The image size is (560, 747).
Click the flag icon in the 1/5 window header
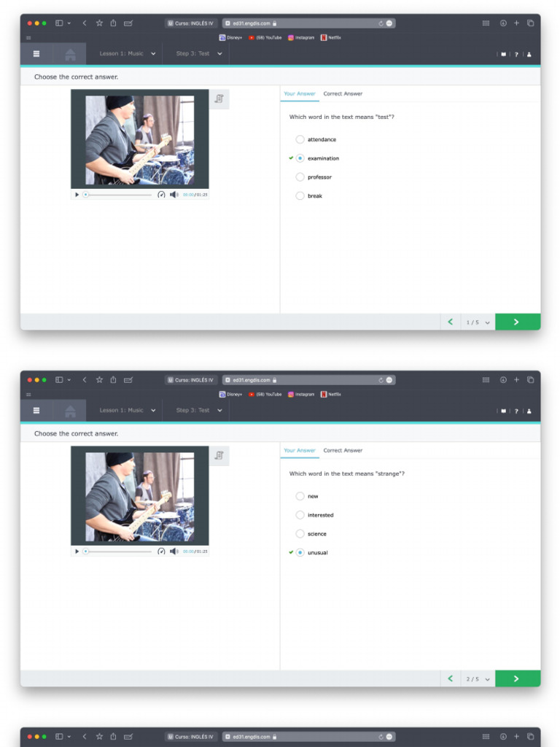[503, 54]
